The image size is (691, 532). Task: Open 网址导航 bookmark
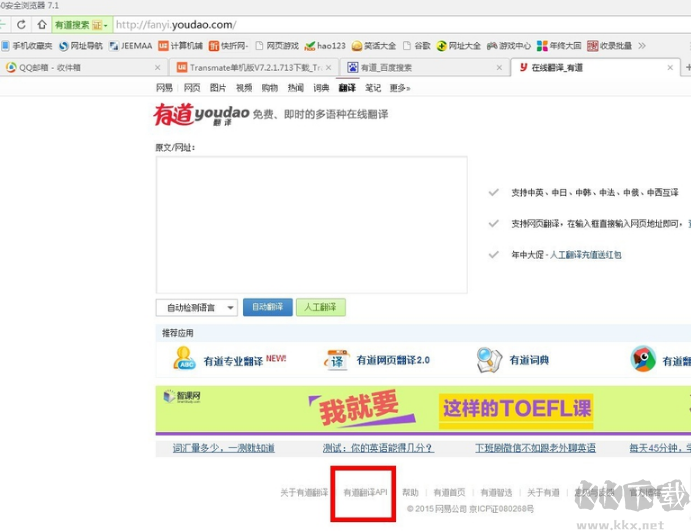pyautogui.click(x=81, y=46)
